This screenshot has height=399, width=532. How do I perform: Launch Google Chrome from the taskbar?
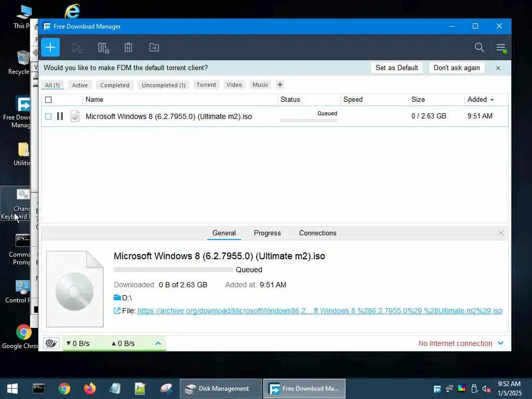64,389
